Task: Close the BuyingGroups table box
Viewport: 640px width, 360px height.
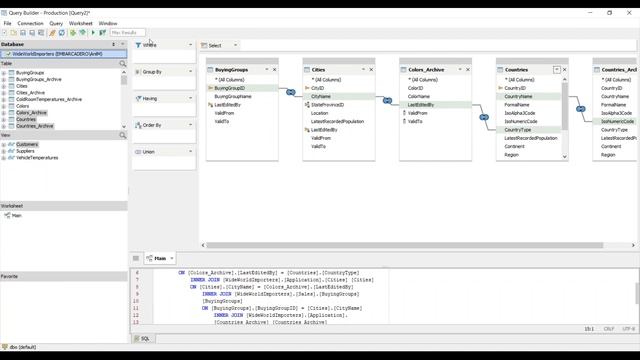Action: point(274,70)
